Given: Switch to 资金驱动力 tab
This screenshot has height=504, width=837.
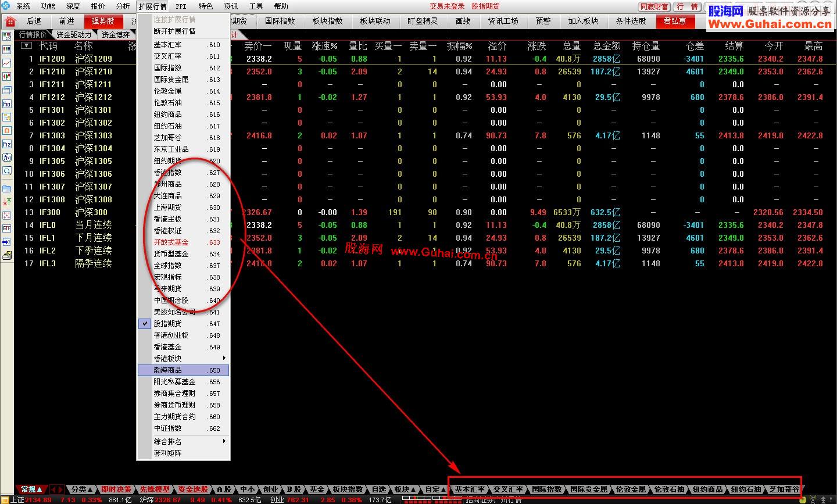Looking at the screenshot, I should [x=74, y=35].
